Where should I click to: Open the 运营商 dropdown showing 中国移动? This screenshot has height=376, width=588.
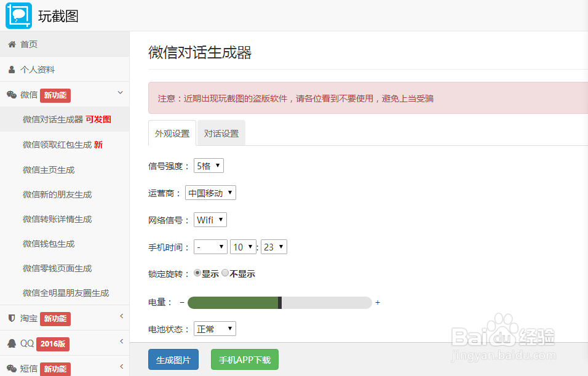coord(210,192)
